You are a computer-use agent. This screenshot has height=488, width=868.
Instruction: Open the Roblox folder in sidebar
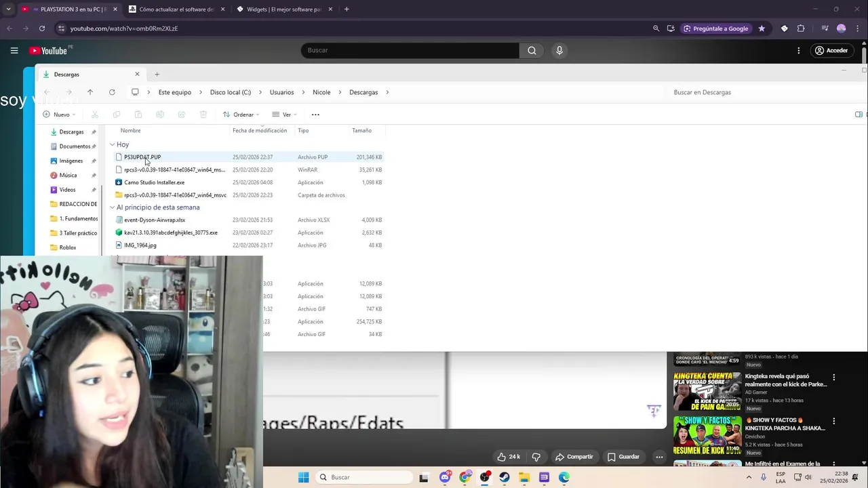click(x=68, y=247)
